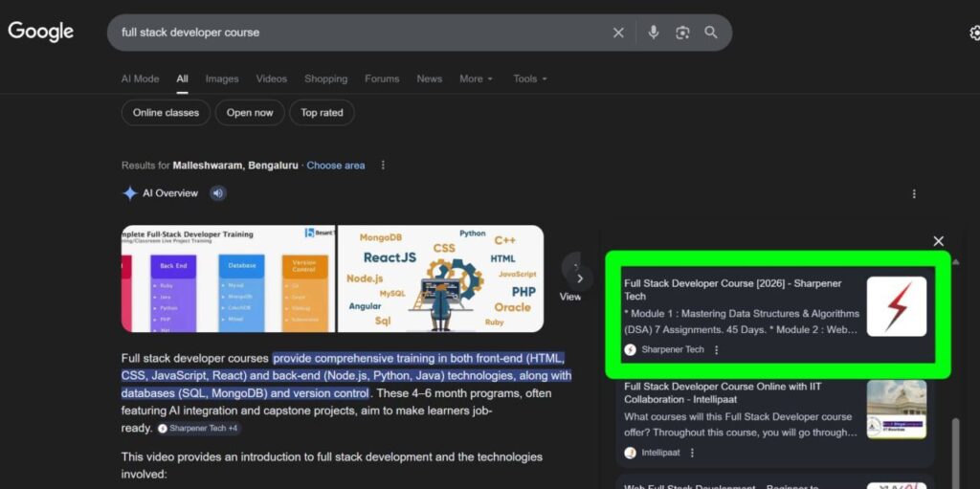Switch to Videos tab
Image resolution: width=980 pixels, height=489 pixels.
tap(271, 78)
